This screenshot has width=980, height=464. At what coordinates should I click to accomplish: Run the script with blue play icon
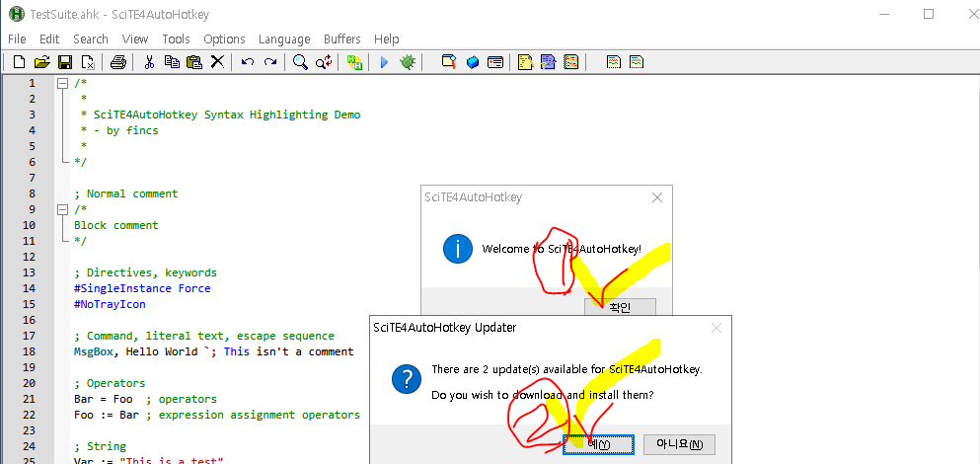(x=384, y=62)
